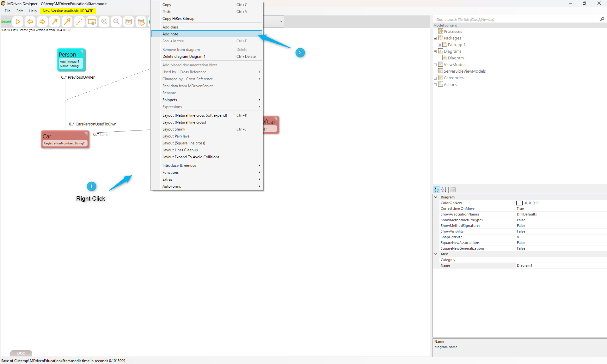607x364 pixels.
Task: Click the ColorOnNew color swatch
Action: coord(519,203)
